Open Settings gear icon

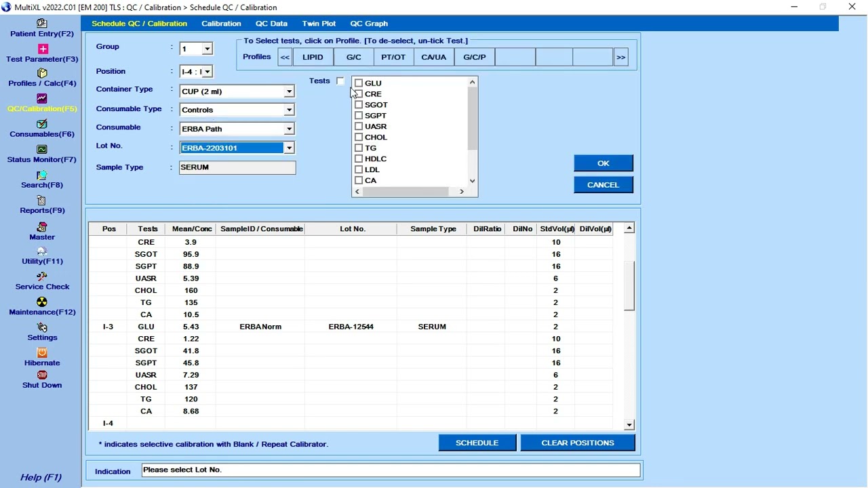[x=42, y=327]
